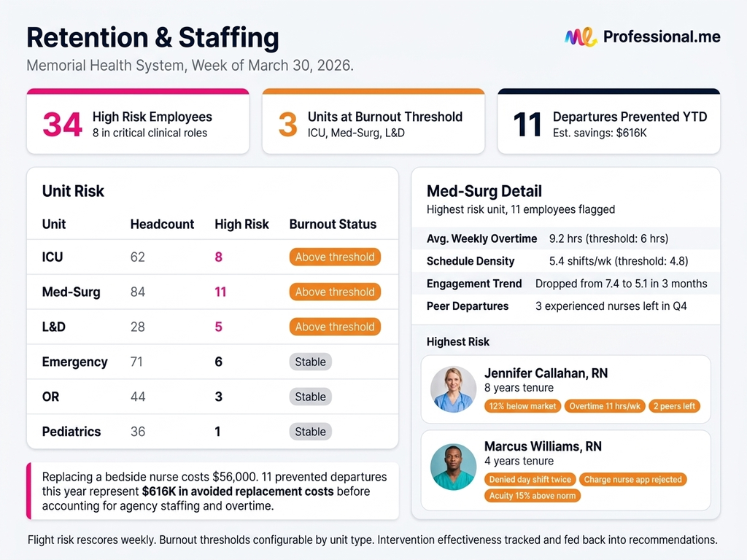Image resolution: width=747 pixels, height=560 pixels.
Task: Select the Overtime 11 hrs/wk tag
Action: (605, 406)
